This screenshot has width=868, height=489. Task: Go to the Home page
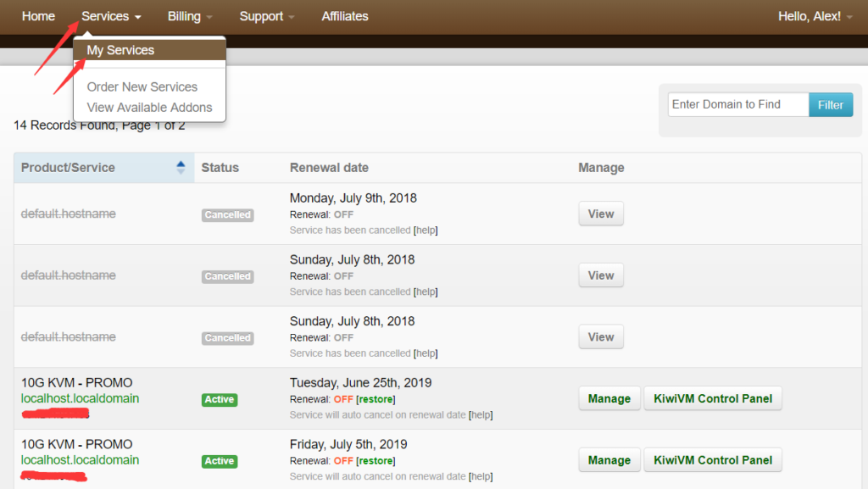(38, 16)
